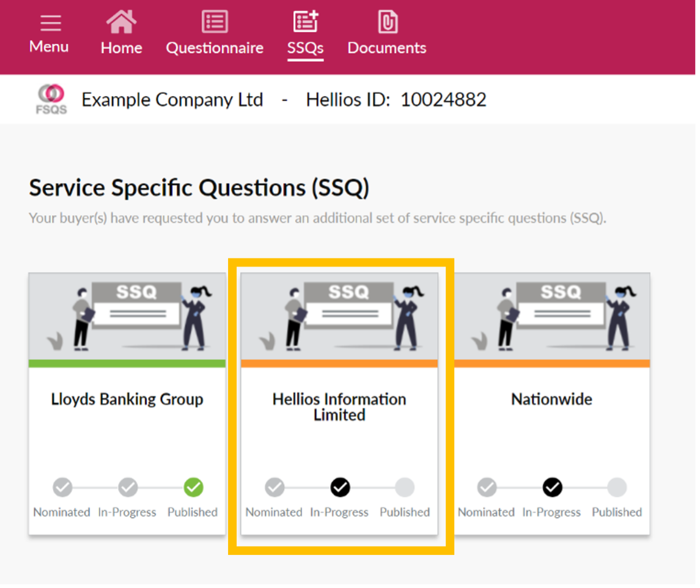The image size is (700, 588).
Task: Open Lloyds Banking Group SSQ card image
Action: (127, 316)
